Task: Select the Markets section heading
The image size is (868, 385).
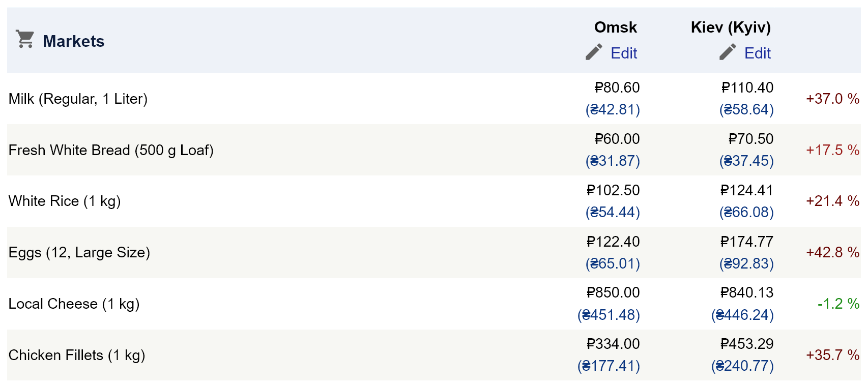Action: [x=74, y=41]
